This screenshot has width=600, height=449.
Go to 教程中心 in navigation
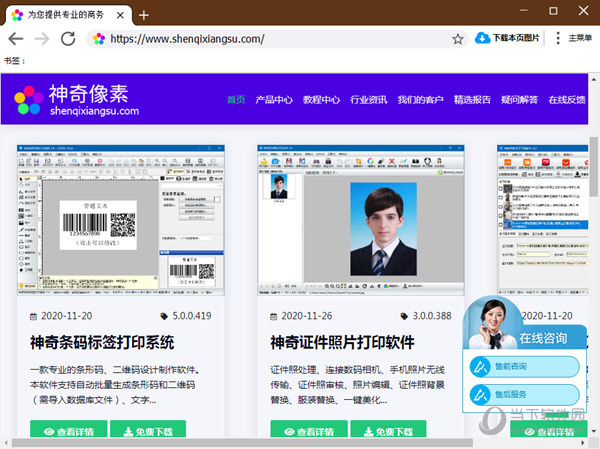tap(321, 100)
